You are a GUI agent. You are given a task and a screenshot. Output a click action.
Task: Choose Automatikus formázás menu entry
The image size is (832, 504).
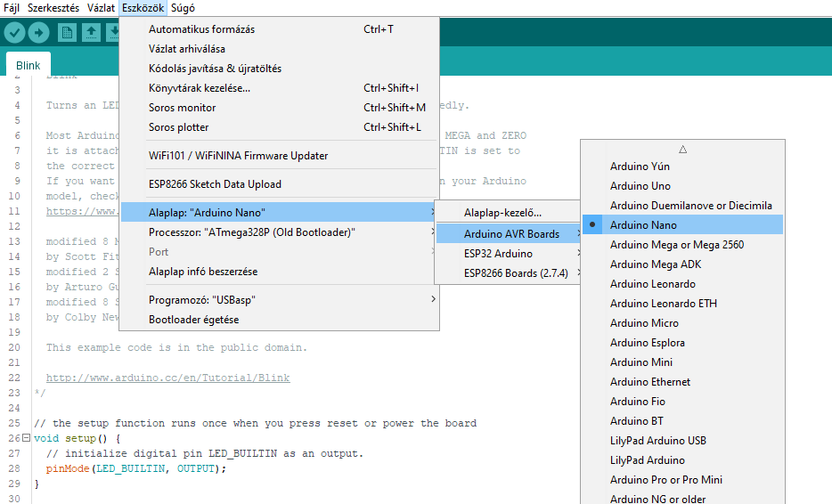(x=280, y=29)
